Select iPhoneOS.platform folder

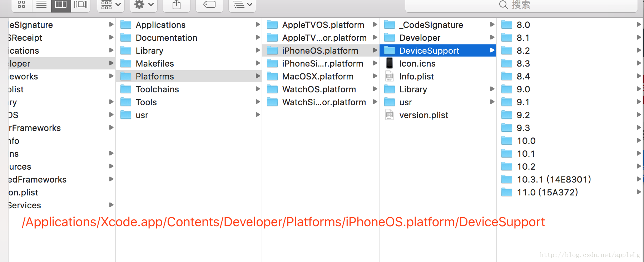click(321, 50)
